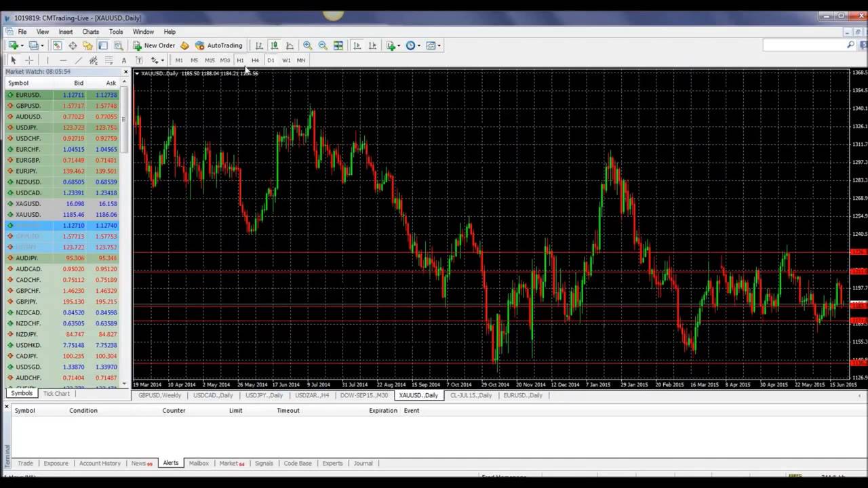Image resolution: width=868 pixels, height=488 pixels.
Task: Select the Cursor arrow tool
Action: pos(13,60)
